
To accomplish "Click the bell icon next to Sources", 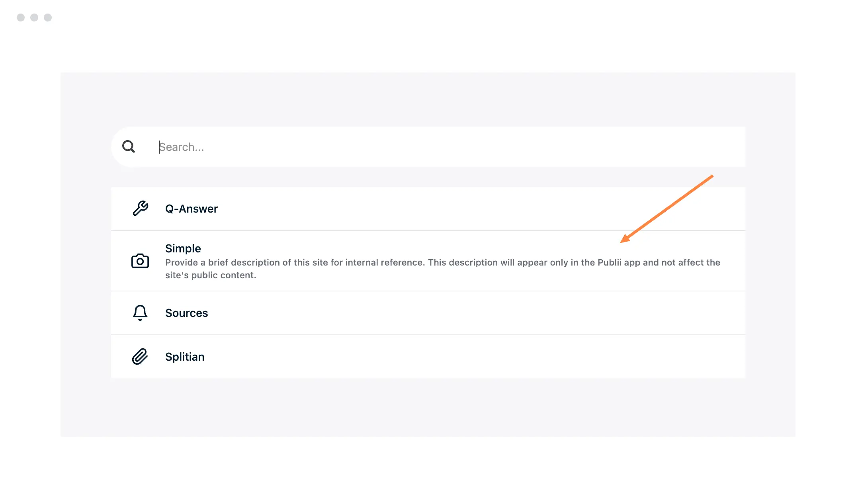I will pyautogui.click(x=140, y=313).
